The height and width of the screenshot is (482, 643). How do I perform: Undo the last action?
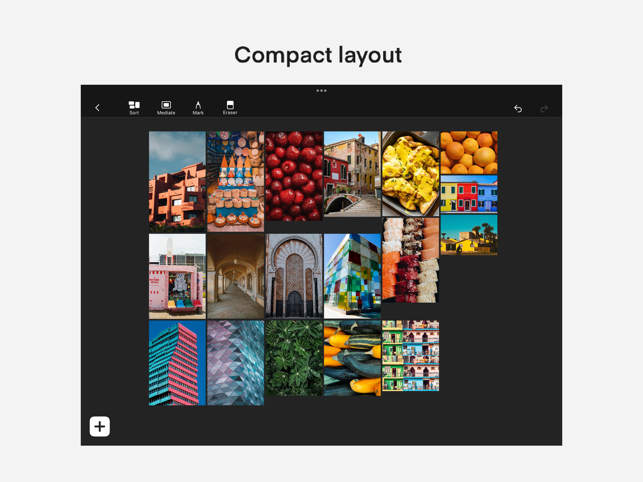(518, 108)
